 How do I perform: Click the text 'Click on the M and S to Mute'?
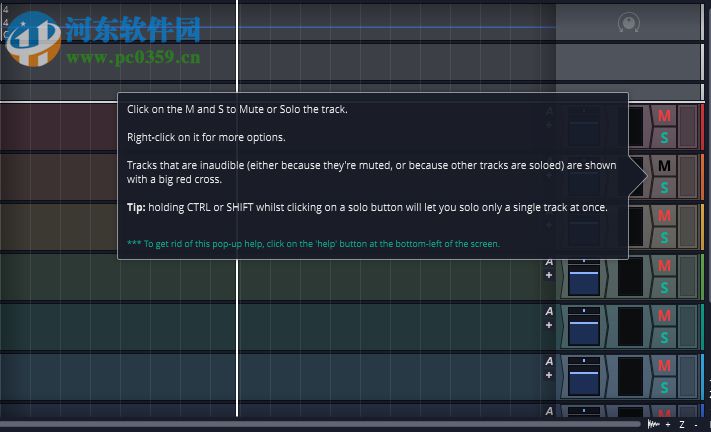coord(196,109)
